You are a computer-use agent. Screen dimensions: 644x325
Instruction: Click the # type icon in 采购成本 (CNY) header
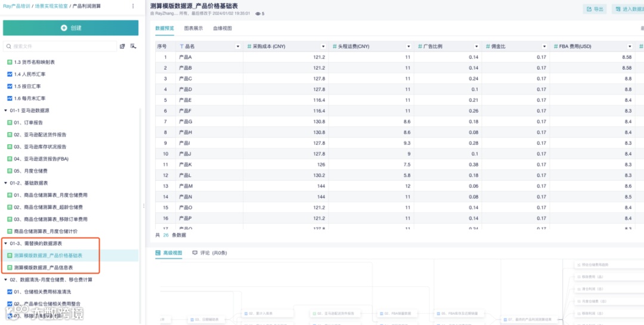point(249,47)
